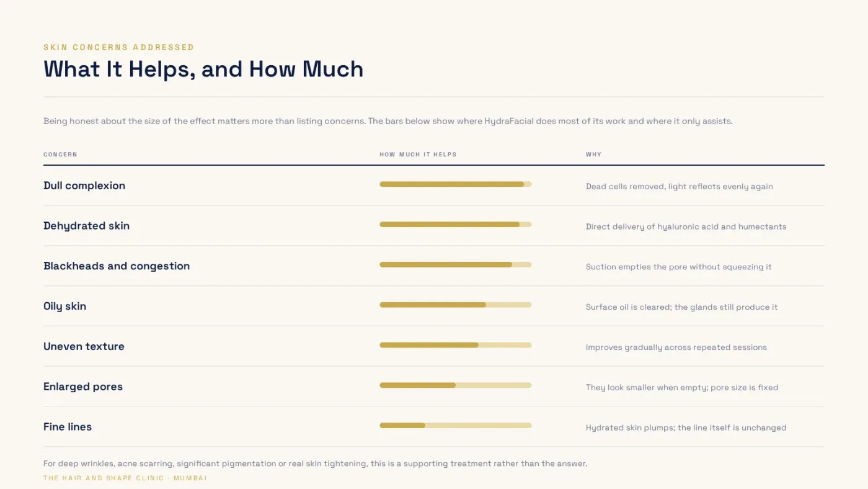
Task: Click the Dull complexion progress bar
Action: (x=456, y=184)
